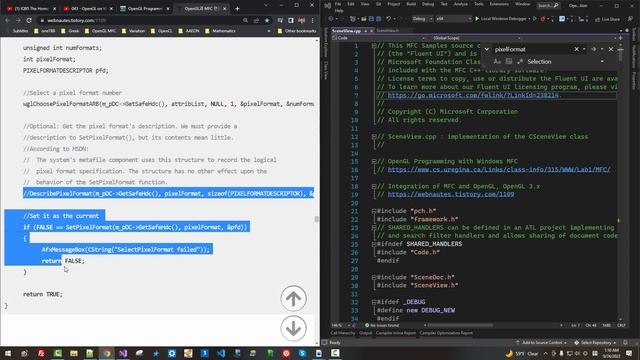This screenshot has width=640, height=360.
Task: Open the Debug configuration dropdown
Action: pos(423,19)
